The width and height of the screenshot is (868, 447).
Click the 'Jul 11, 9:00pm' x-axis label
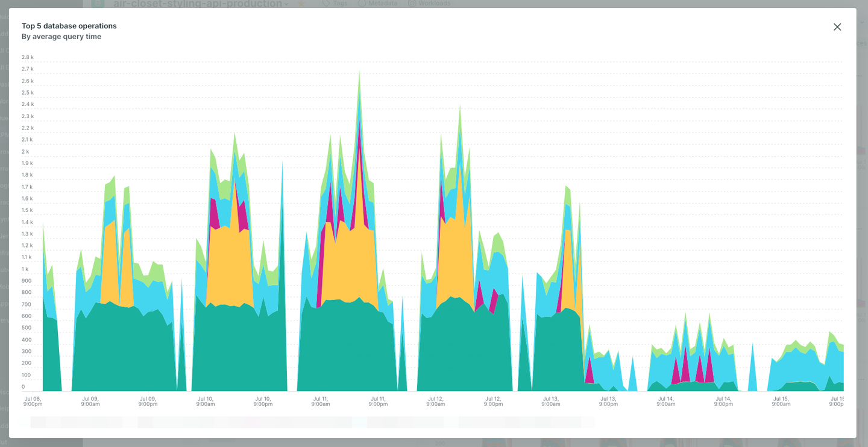pyautogui.click(x=378, y=401)
